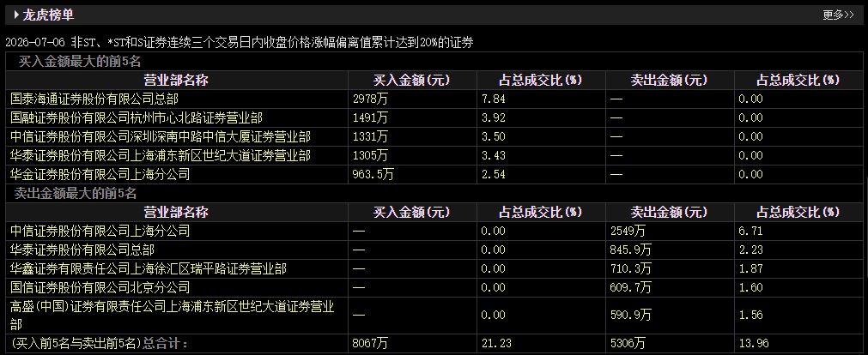The height and width of the screenshot is (355, 868).
Task: Select 中信证券股份有限公司上海分公司 row name
Action: [x=100, y=231]
